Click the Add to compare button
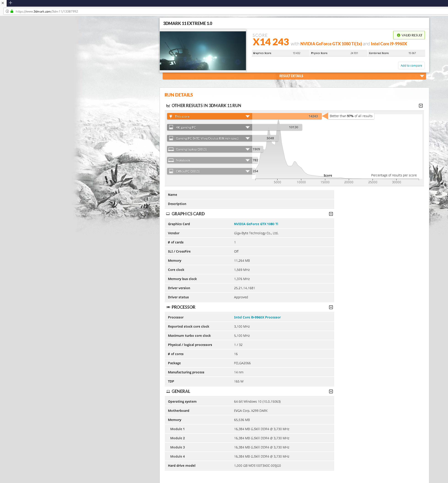Viewport: 448px width, 483px height. 411,65
